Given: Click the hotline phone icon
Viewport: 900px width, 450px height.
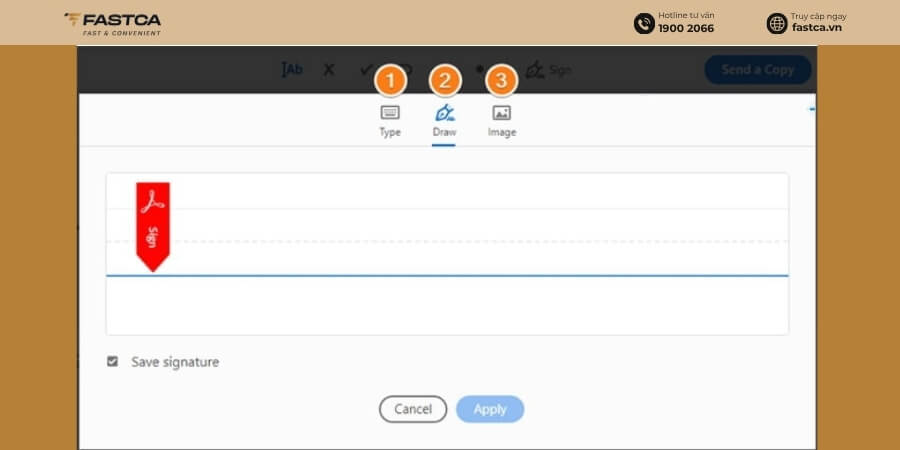Looking at the screenshot, I should coord(644,24).
